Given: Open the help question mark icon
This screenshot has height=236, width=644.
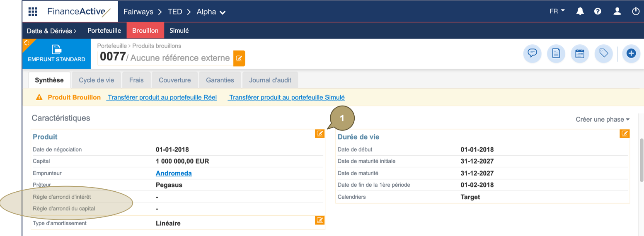Looking at the screenshot, I should pos(598,12).
